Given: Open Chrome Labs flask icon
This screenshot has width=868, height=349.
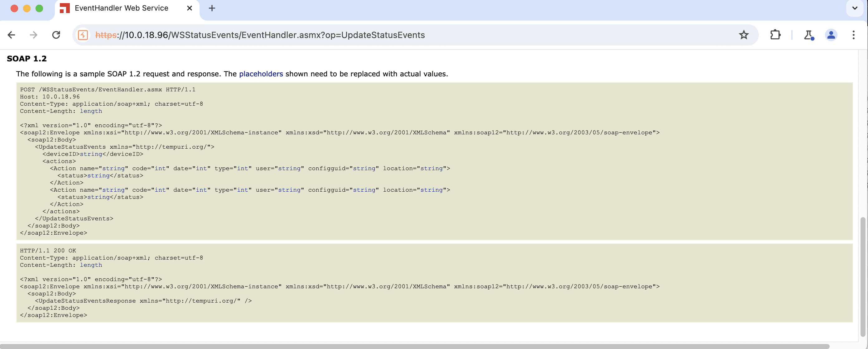Looking at the screenshot, I should click(x=808, y=35).
